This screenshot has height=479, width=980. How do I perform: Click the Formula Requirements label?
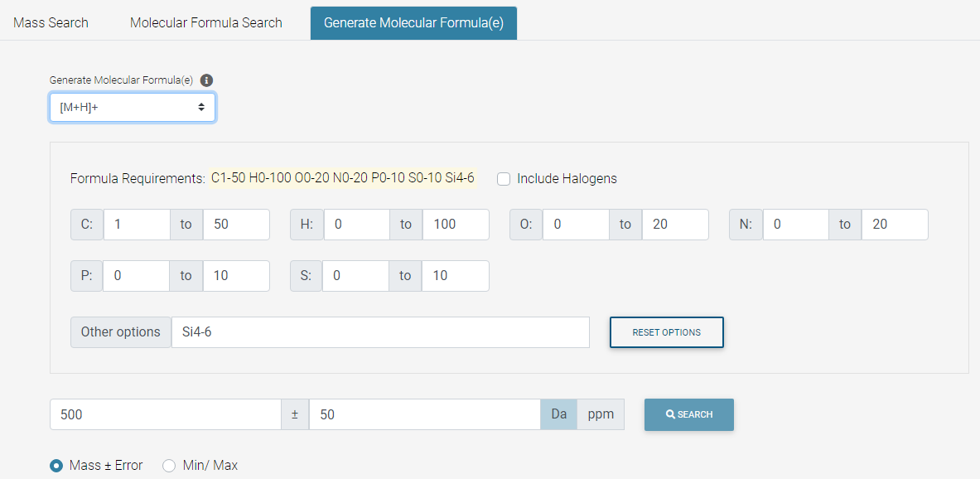click(138, 179)
